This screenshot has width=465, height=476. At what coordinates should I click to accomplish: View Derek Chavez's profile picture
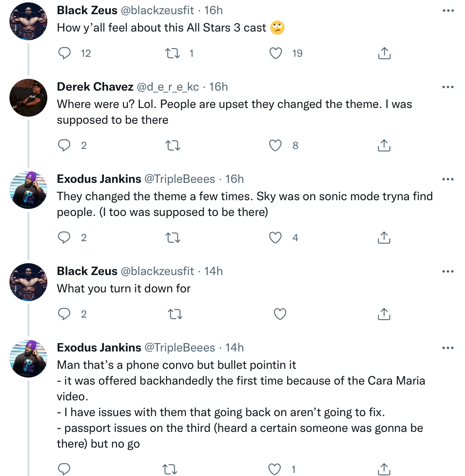tap(28, 98)
